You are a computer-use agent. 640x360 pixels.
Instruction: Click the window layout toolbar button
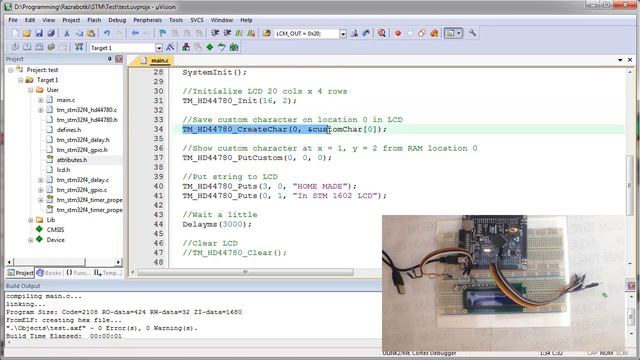point(450,33)
